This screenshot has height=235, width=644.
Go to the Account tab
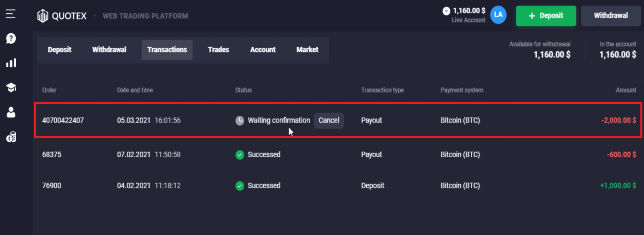263,50
